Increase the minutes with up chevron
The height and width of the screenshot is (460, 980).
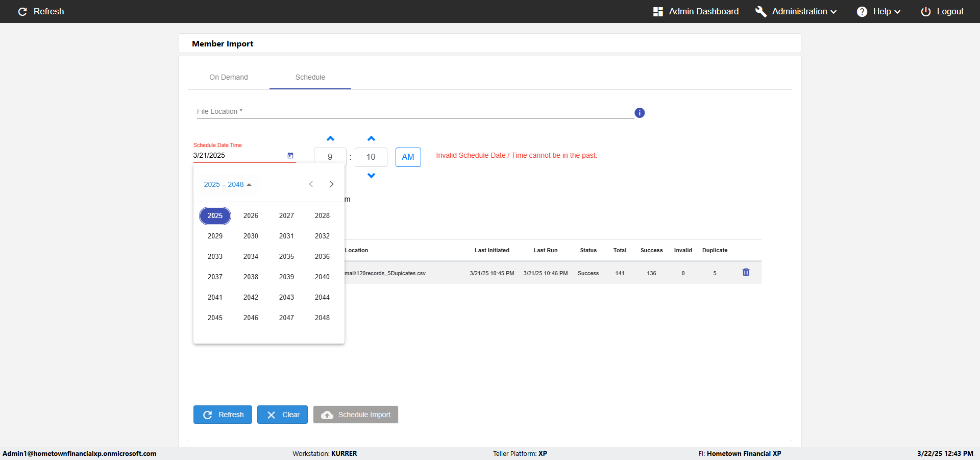371,138
